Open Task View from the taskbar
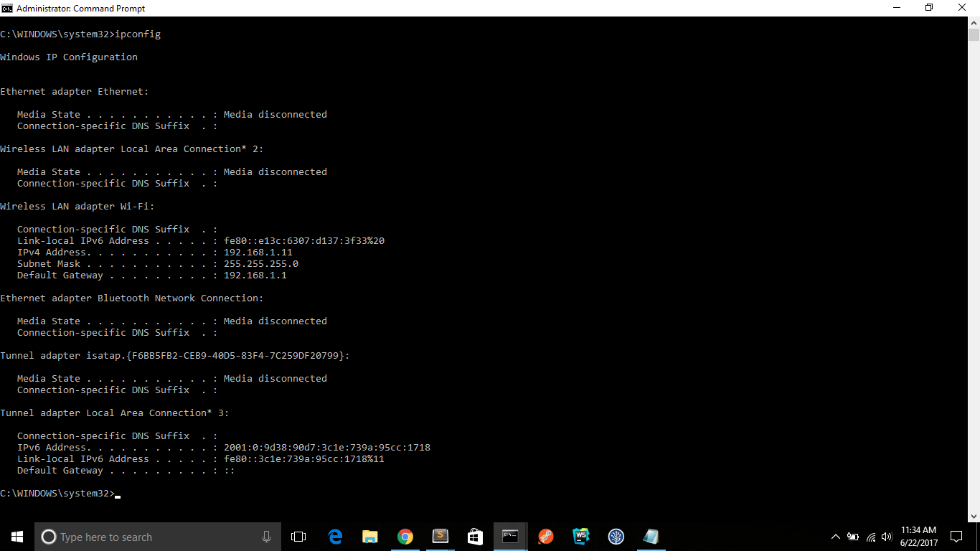 pyautogui.click(x=298, y=537)
